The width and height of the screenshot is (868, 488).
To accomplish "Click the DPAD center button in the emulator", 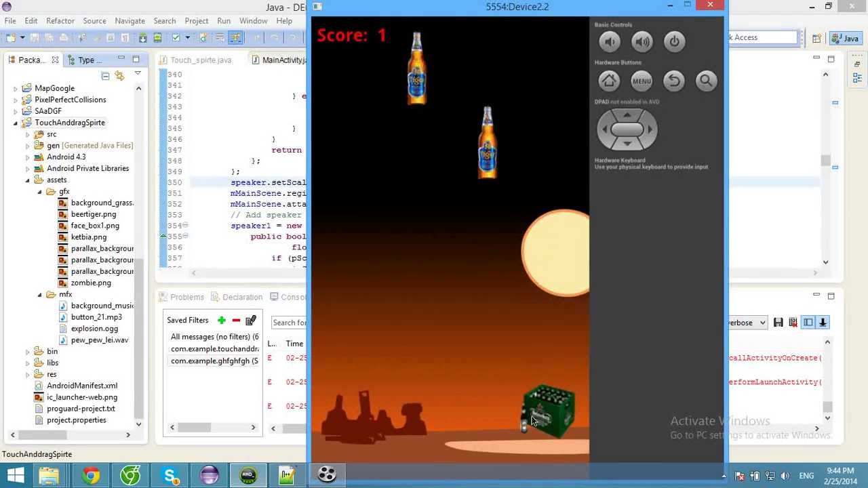I will click(627, 129).
